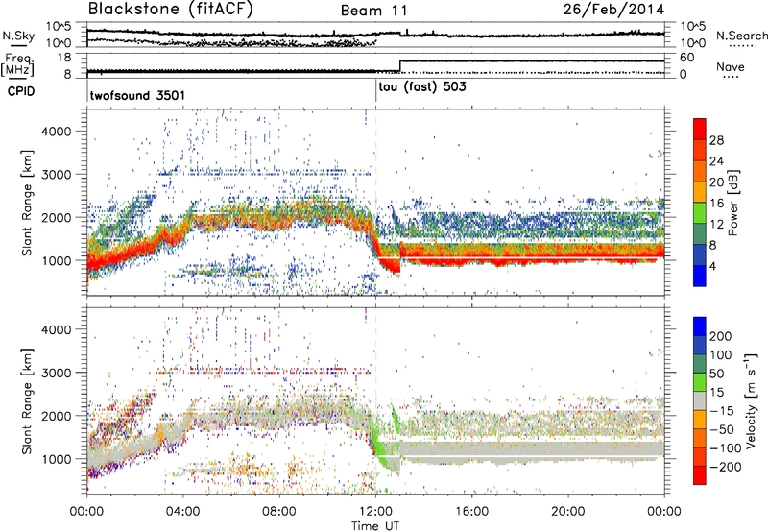Click "Slant Range [km]" label of power panel
Screen dimensions: 768x532
[x=28, y=203]
